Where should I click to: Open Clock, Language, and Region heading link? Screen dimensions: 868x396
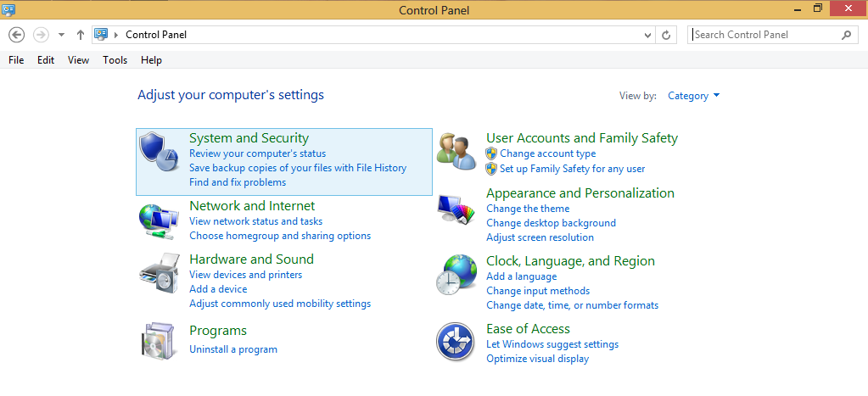click(570, 261)
